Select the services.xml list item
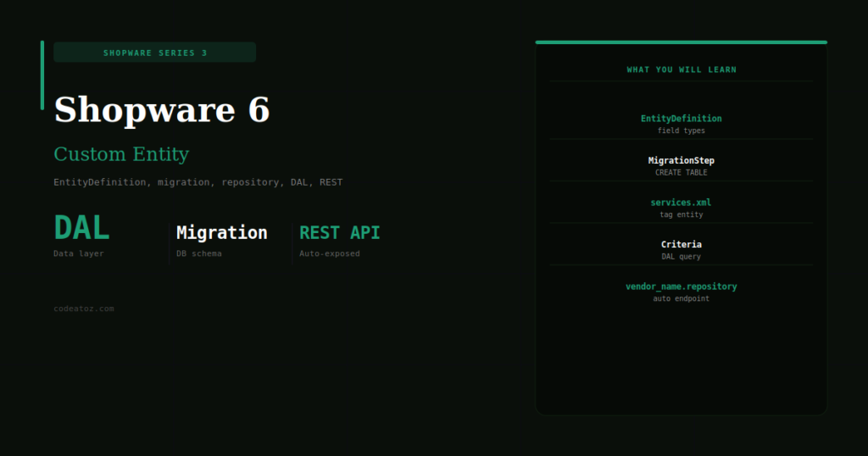 (681, 203)
